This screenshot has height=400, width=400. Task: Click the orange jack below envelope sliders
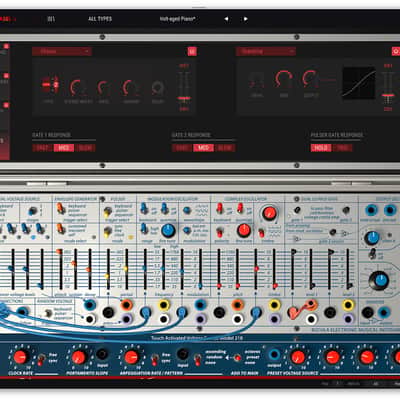tap(126, 305)
